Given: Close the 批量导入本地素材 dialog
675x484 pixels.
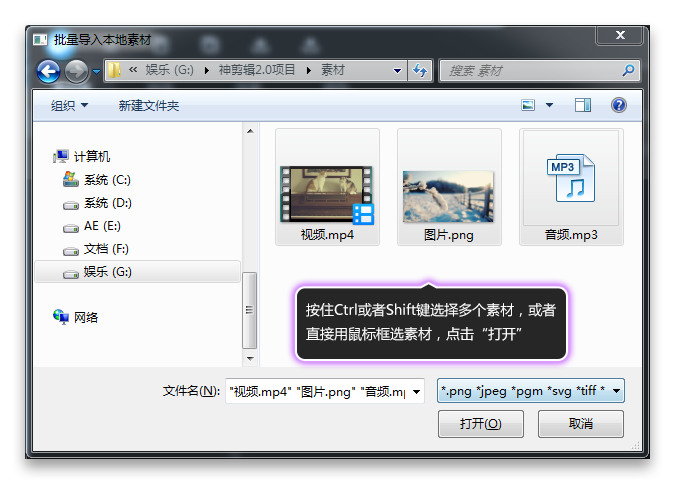Looking at the screenshot, I should coord(619,35).
